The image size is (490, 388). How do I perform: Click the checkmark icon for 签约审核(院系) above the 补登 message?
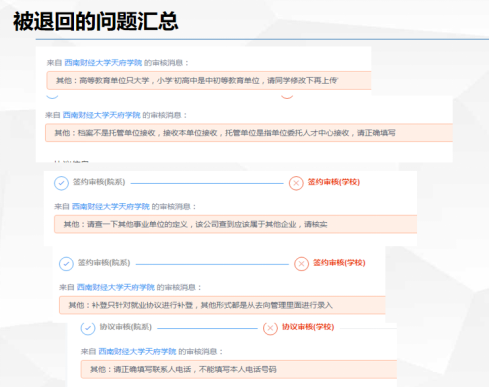click(66, 264)
